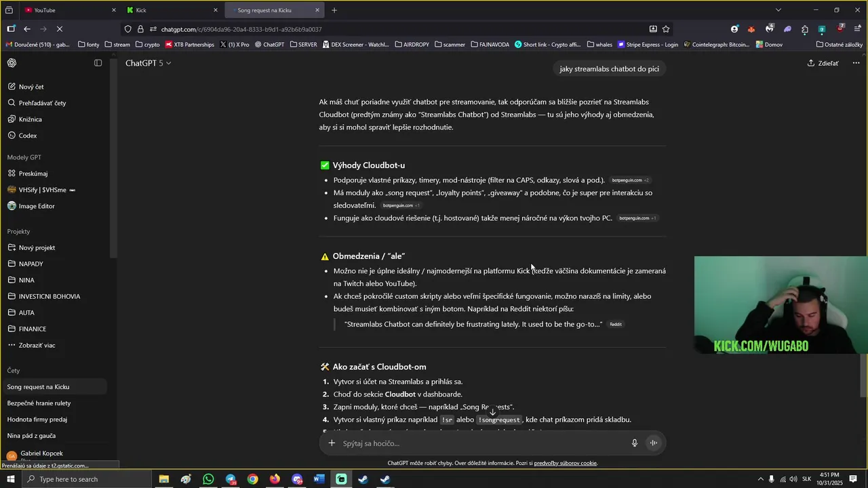
Task: Open Ostatné záložky folder
Action: pos(840,45)
